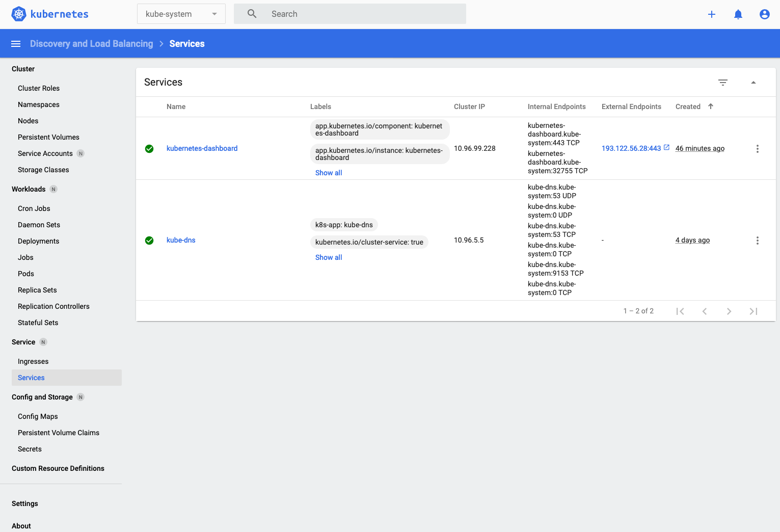This screenshot has height=532, width=780.
Task: Click the Cluster section heading
Action: click(x=23, y=69)
